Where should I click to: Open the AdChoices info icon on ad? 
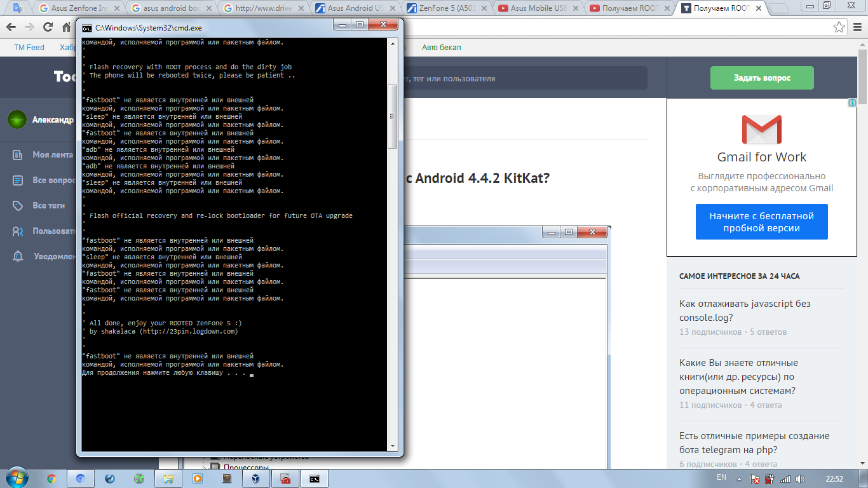(x=853, y=103)
